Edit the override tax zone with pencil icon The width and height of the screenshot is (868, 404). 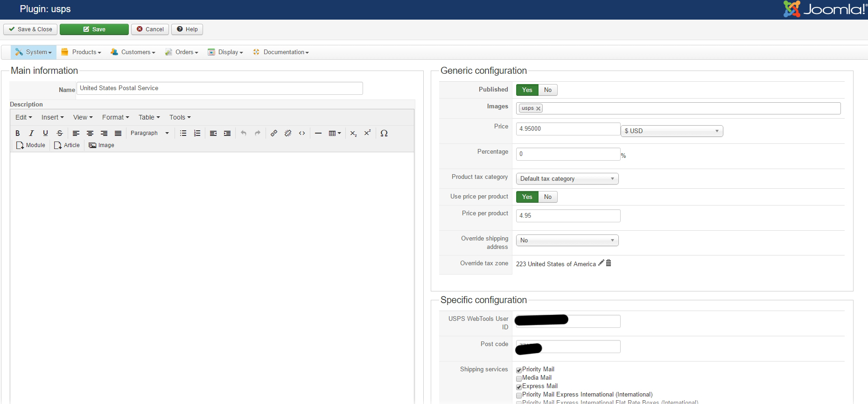click(x=601, y=263)
